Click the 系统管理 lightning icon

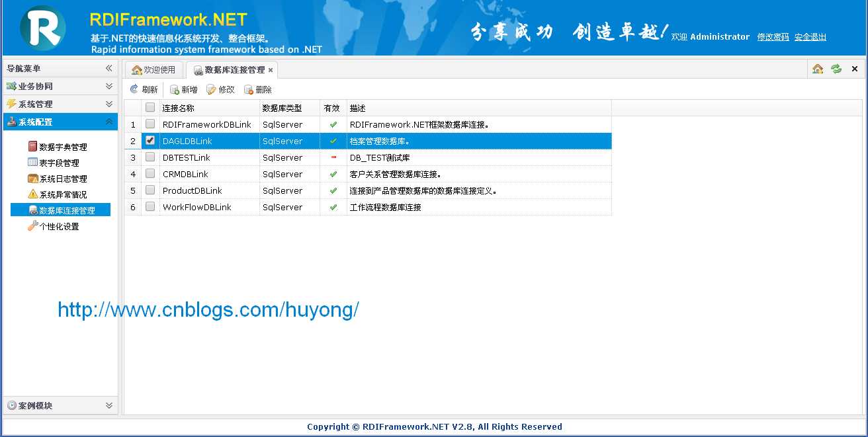[11, 104]
